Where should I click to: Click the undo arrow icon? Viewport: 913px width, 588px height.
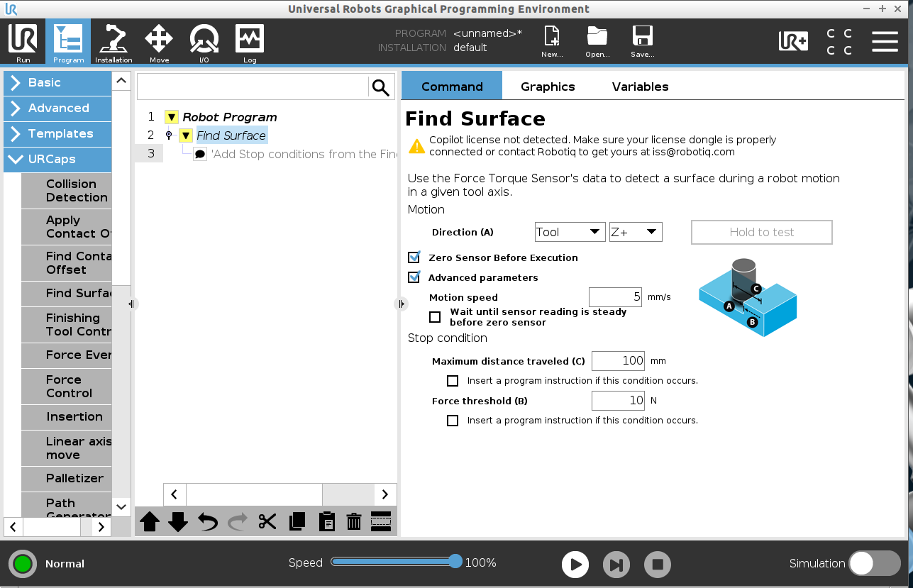click(x=207, y=522)
